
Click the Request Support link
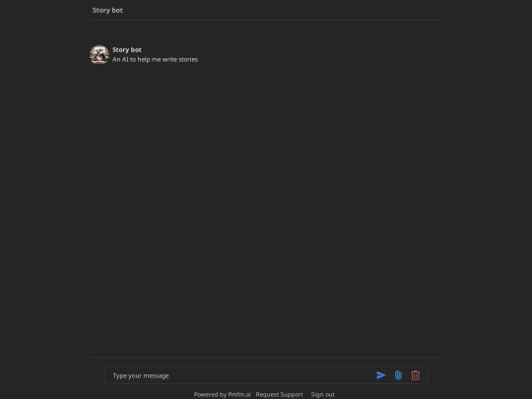pyautogui.click(x=279, y=394)
